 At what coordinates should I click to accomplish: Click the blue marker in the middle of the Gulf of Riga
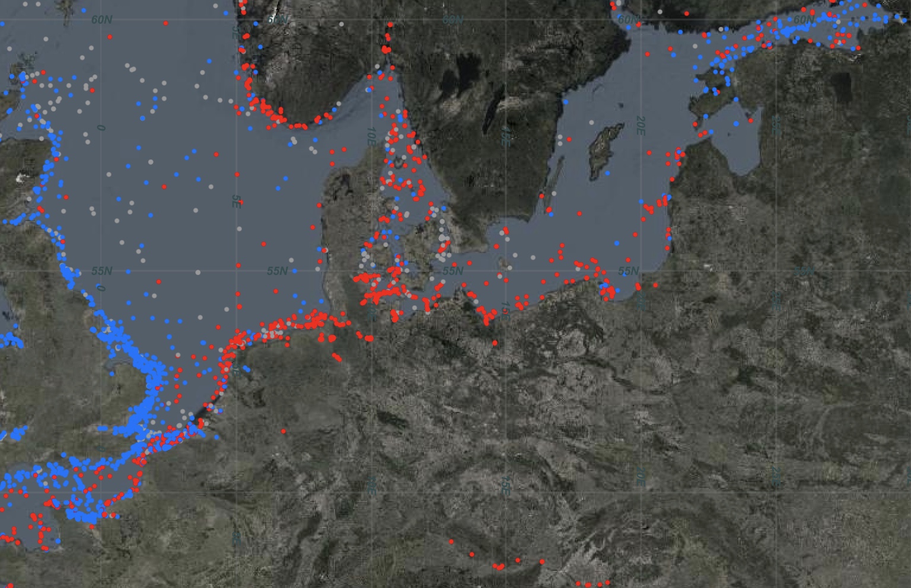[x=736, y=124]
